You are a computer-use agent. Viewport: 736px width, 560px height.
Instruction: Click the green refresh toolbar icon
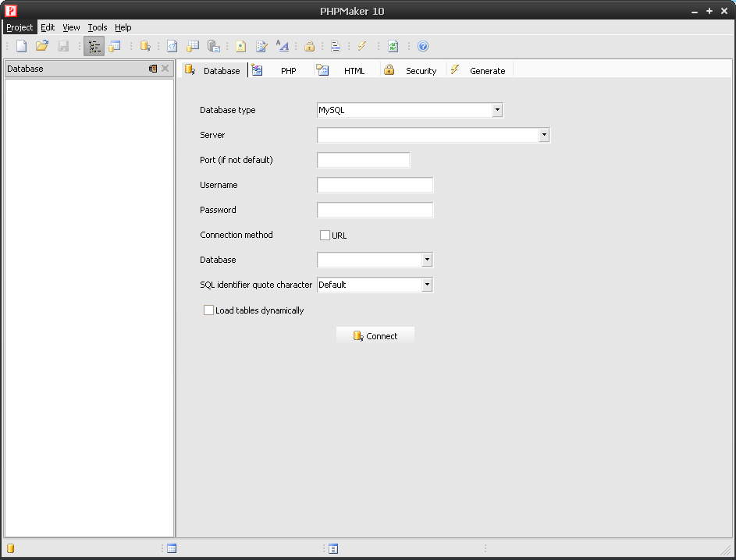[393, 46]
